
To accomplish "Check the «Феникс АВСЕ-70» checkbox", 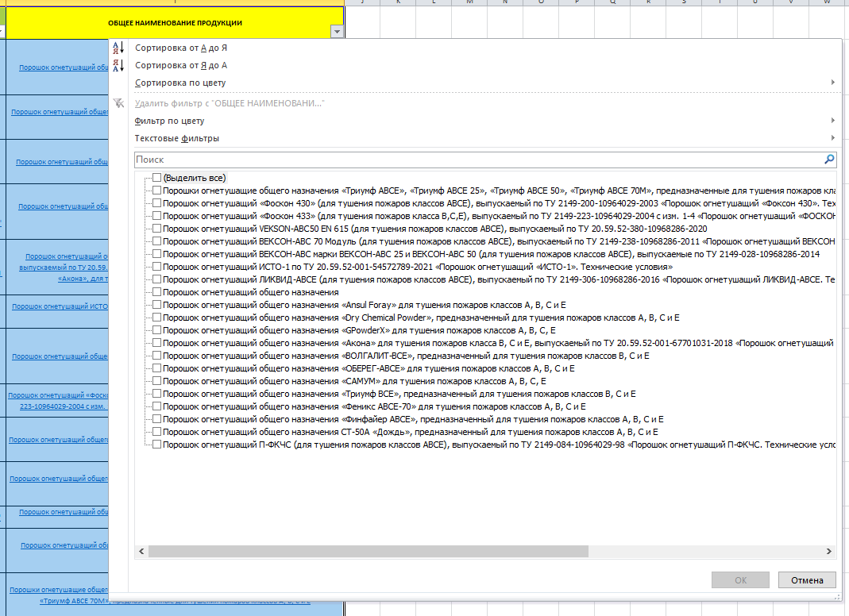I will pos(156,406).
